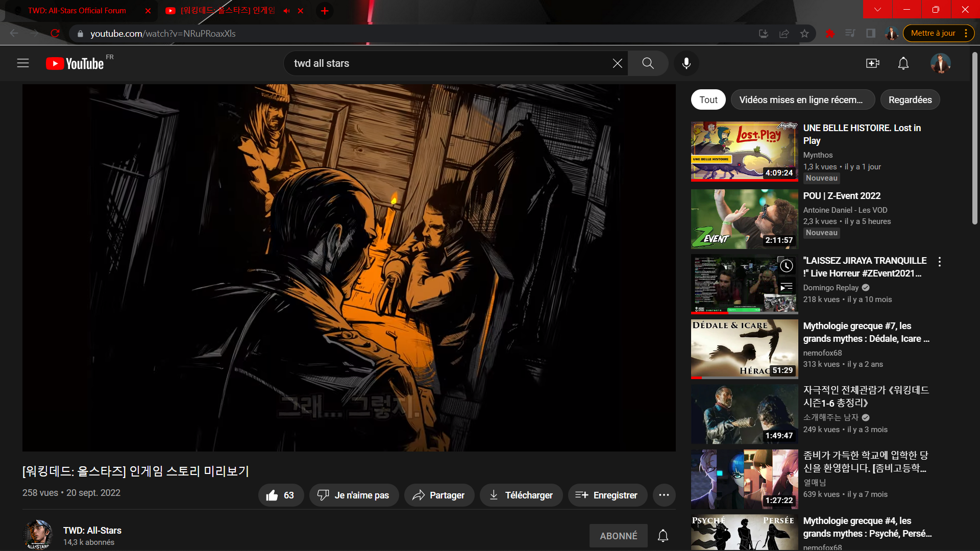Expand the browser tab search chevron

[877, 10]
